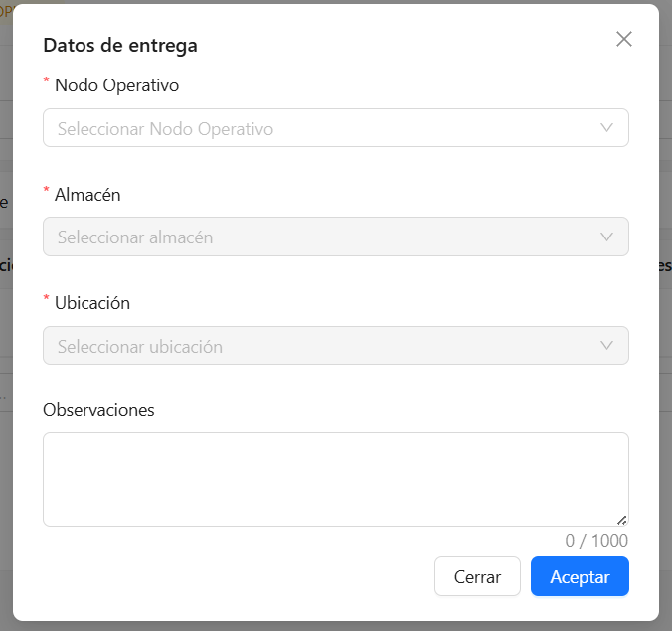Open the Seleccionar almacén dropdown
This screenshot has height=631, width=672.
tap(336, 237)
